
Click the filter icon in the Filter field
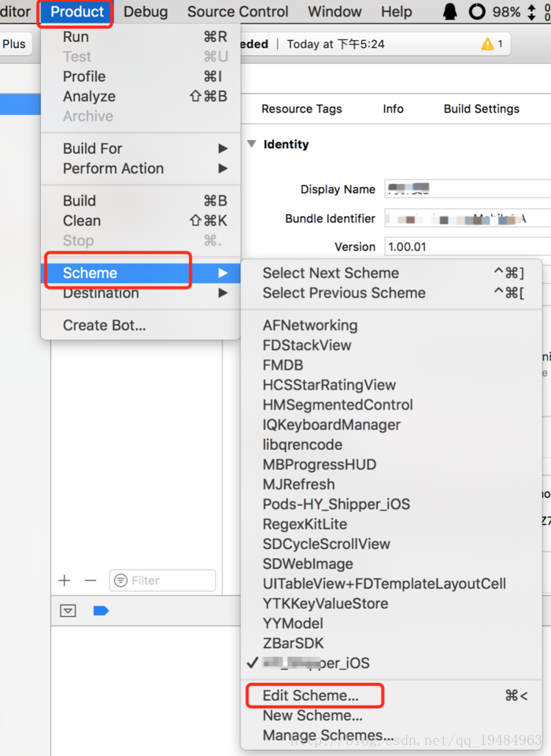pos(120,581)
